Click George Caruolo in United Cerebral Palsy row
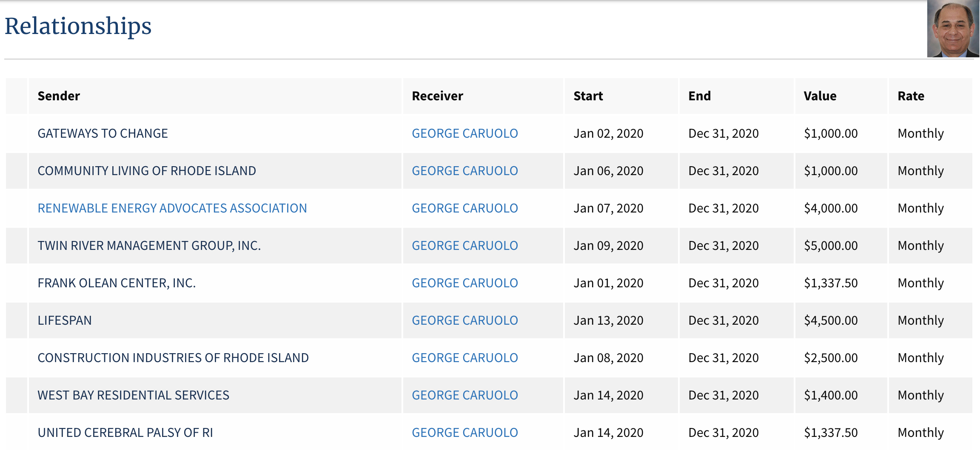Image resolution: width=980 pixels, height=459 pixels. 464,433
